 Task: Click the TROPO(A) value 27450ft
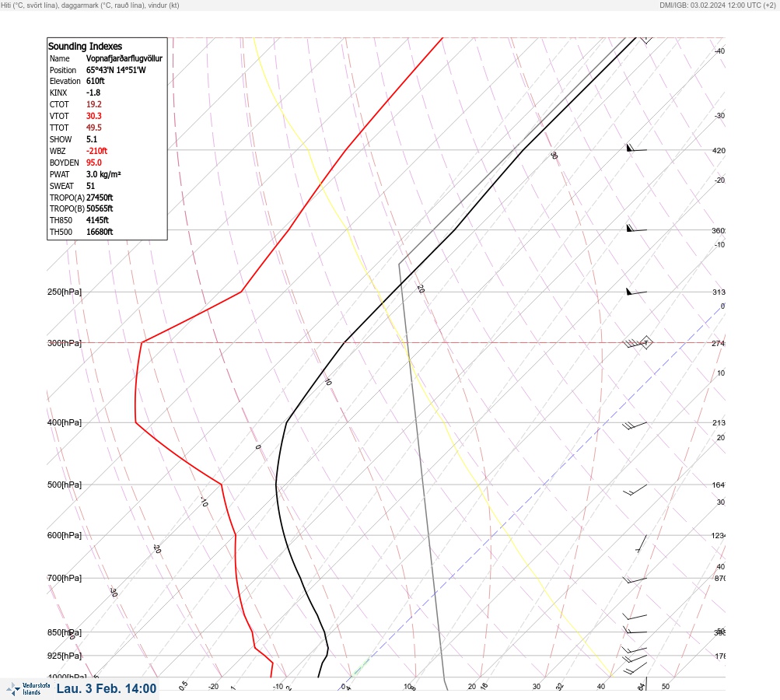[100, 198]
